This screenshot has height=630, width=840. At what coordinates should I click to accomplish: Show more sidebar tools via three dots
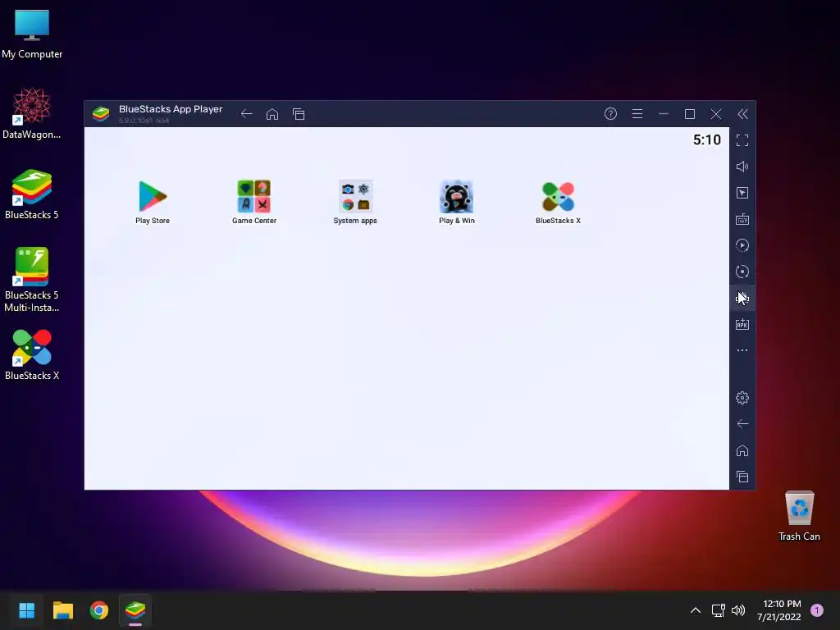(x=742, y=350)
